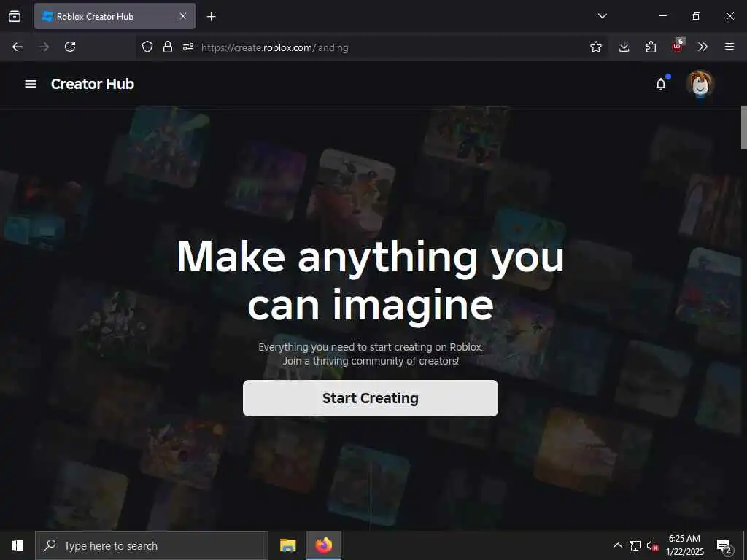Expand the list all tabs dropdown

(x=602, y=16)
